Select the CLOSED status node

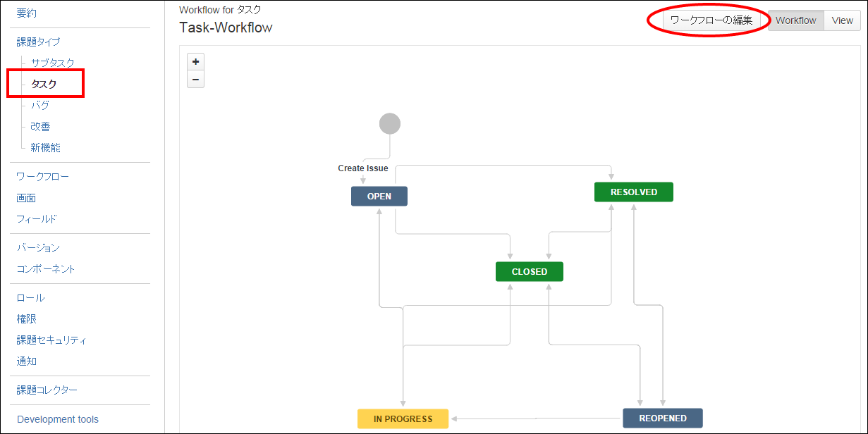click(529, 272)
